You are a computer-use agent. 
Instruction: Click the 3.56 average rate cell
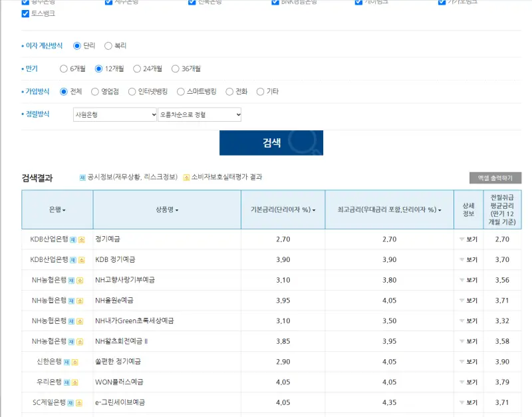502,280
